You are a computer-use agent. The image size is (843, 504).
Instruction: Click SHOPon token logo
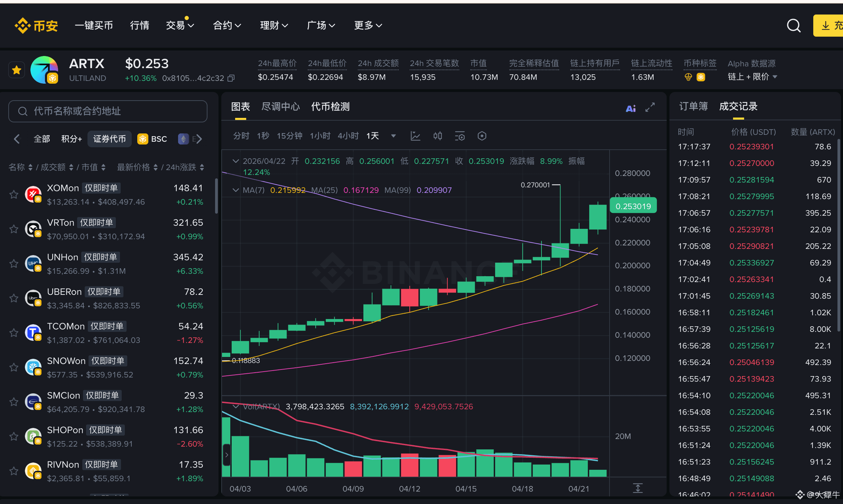[33, 437]
